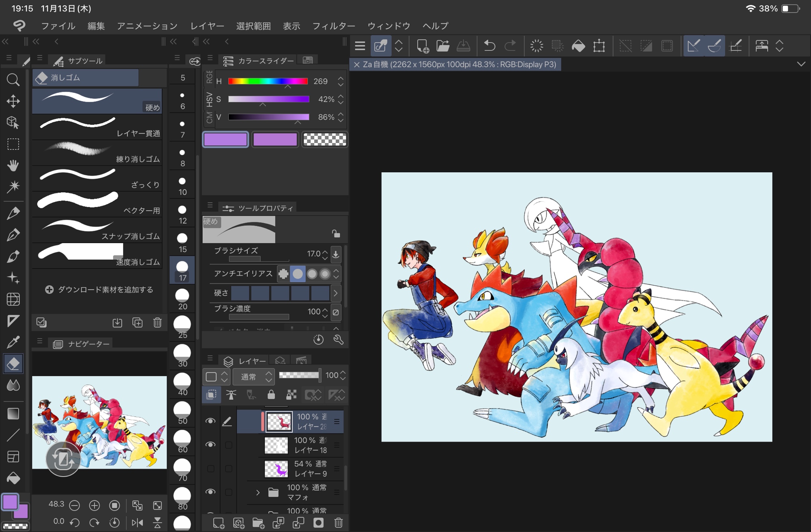
Task: Expand the マフォ layer folder
Action: pos(257,492)
